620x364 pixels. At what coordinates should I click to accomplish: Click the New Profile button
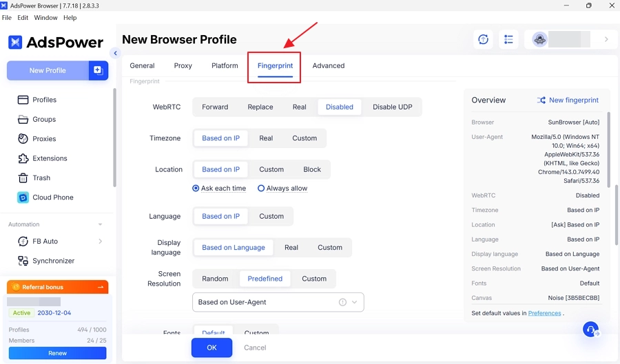coord(48,70)
